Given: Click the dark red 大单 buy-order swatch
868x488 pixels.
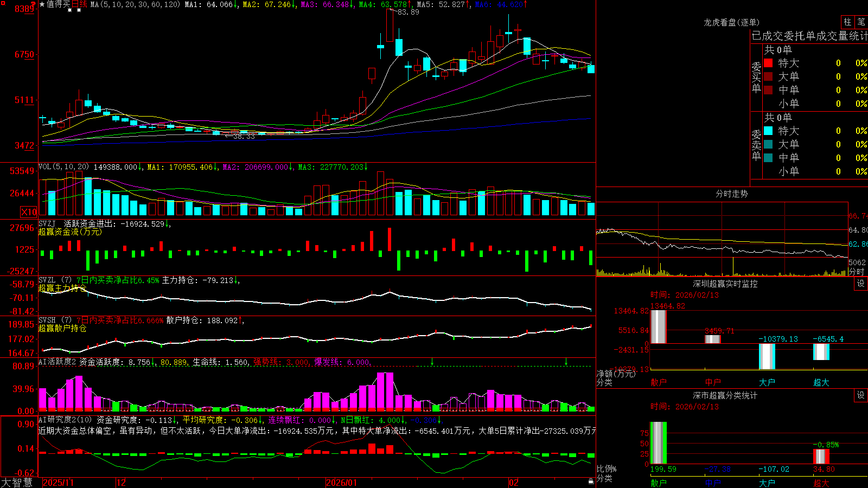Looking at the screenshot, I should pyautogui.click(x=768, y=76).
